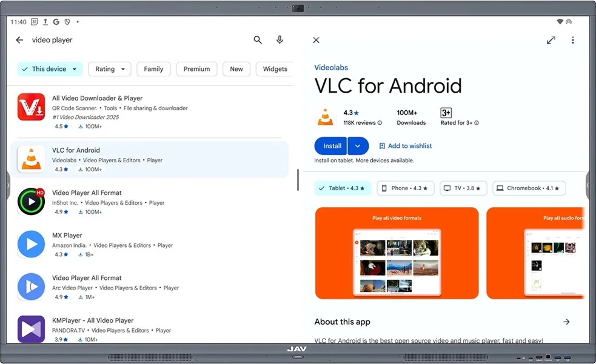Click the KMPlayer purple app icon
596x364 pixels.
[x=31, y=329]
